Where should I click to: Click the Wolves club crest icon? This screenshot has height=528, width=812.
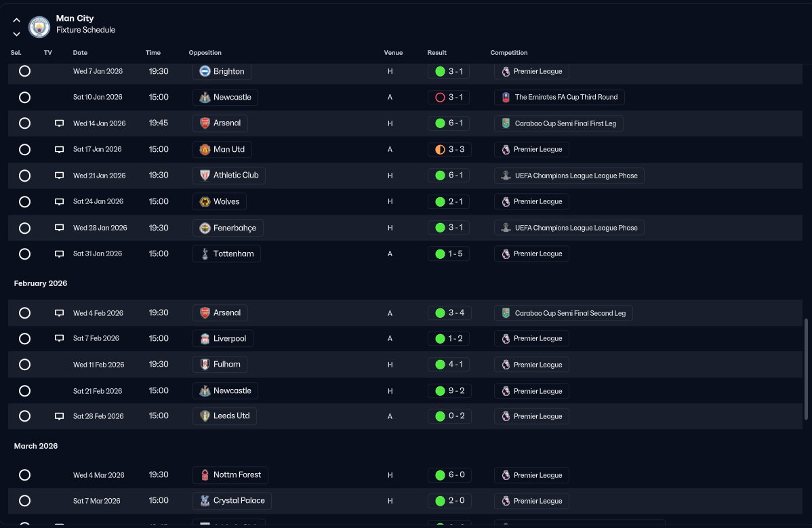205,201
